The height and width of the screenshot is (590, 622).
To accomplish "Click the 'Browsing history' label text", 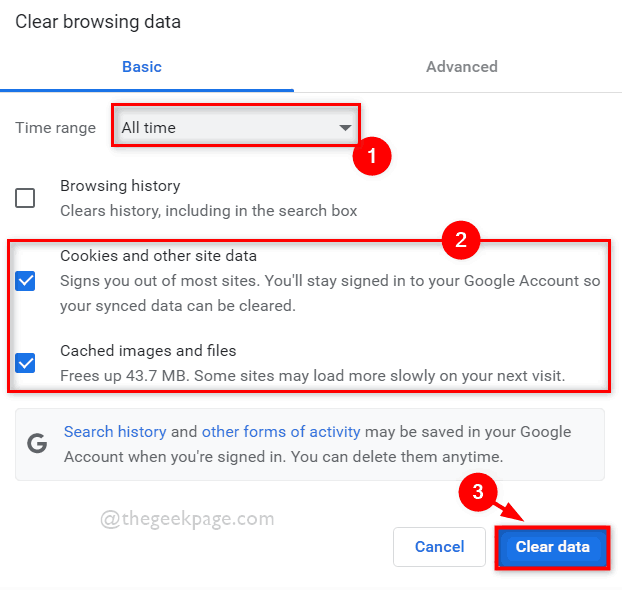I will [x=120, y=186].
